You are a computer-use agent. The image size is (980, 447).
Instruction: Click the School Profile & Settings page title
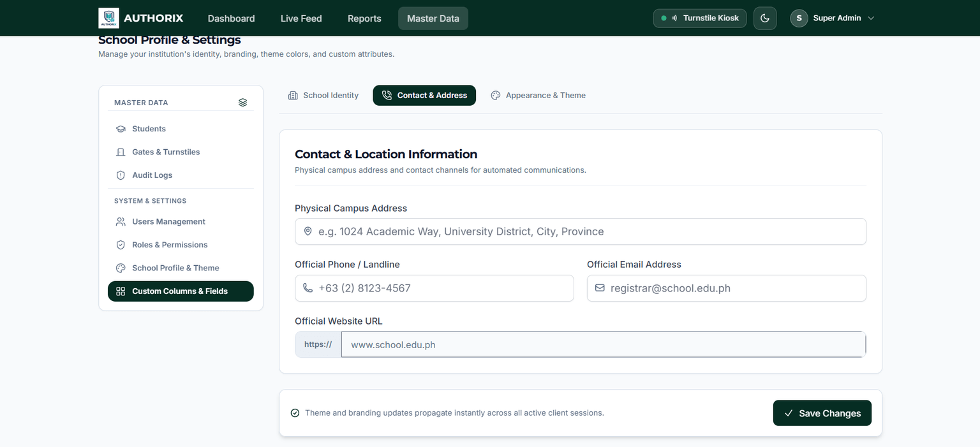pos(170,40)
